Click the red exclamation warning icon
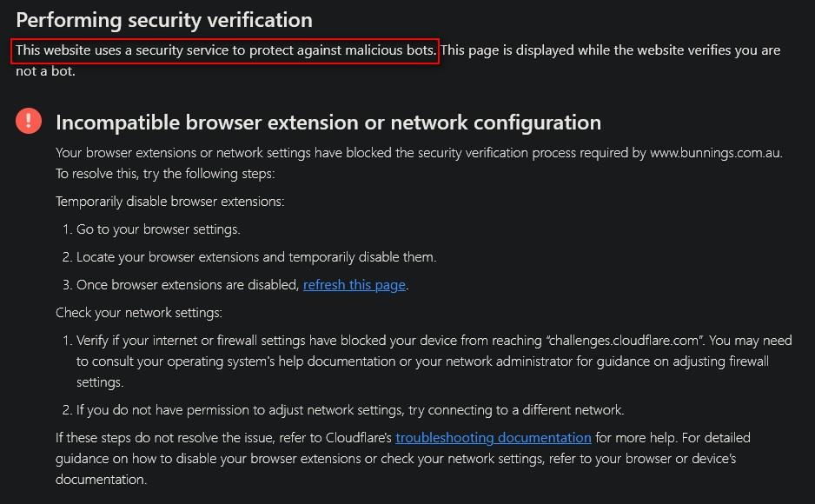The image size is (815, 504). [29, 121]
